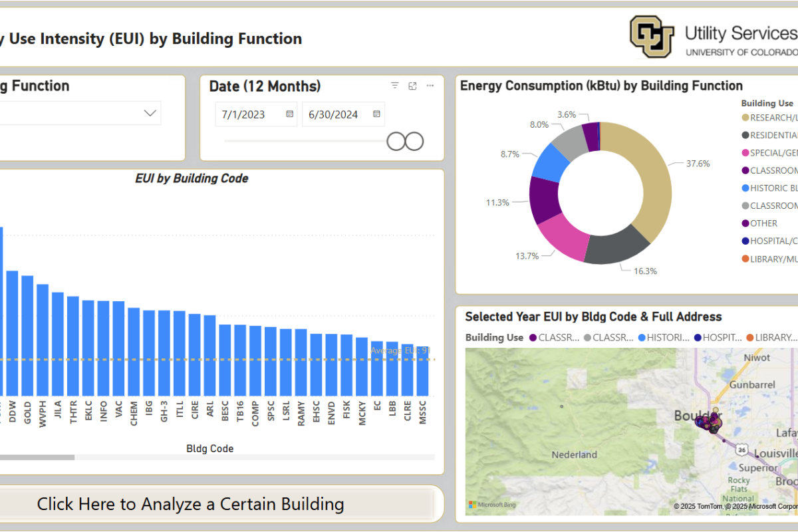Click 'Louisville' label on the map

pyautogui.click(x=777, y=453)
